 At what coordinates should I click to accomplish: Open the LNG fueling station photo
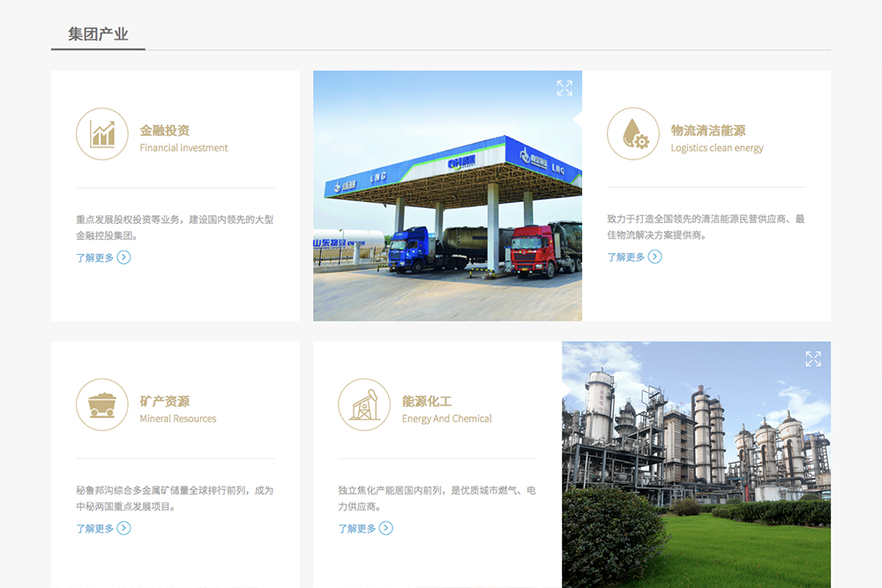click(x=447, y=196)
